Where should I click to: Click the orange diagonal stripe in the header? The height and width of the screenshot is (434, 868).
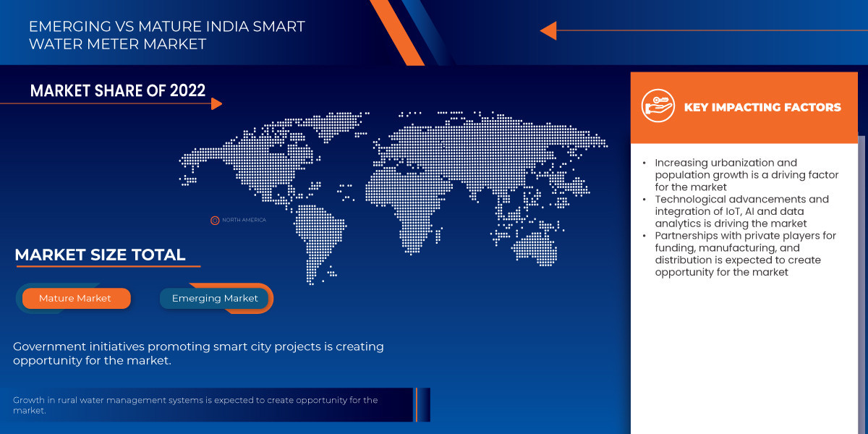point(396,32)
